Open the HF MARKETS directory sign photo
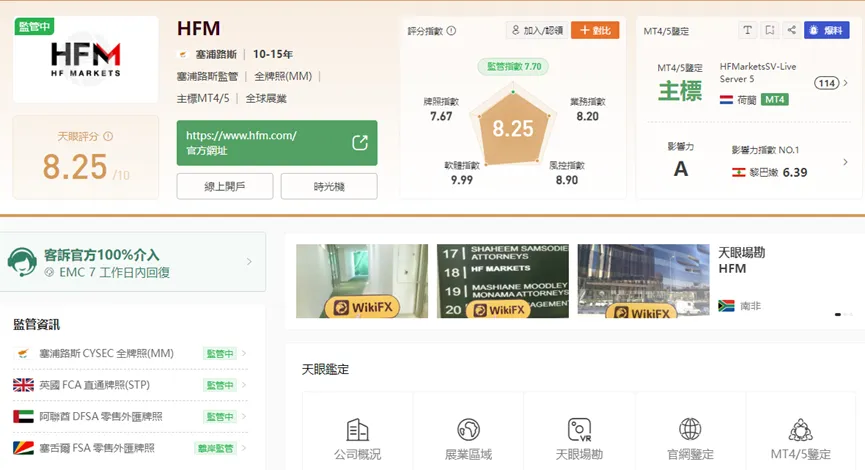The width and height of the screenshot is (865, 470). (x=503, y=281)
